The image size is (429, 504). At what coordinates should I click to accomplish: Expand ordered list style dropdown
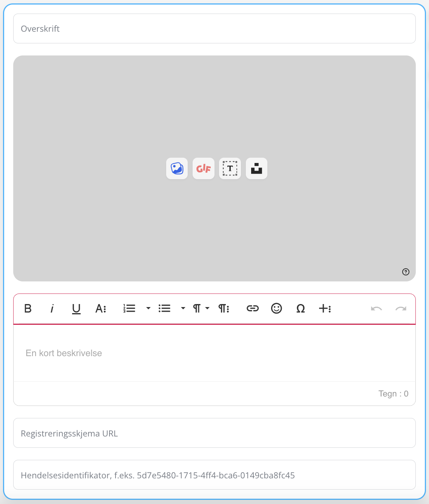(148, 309)
